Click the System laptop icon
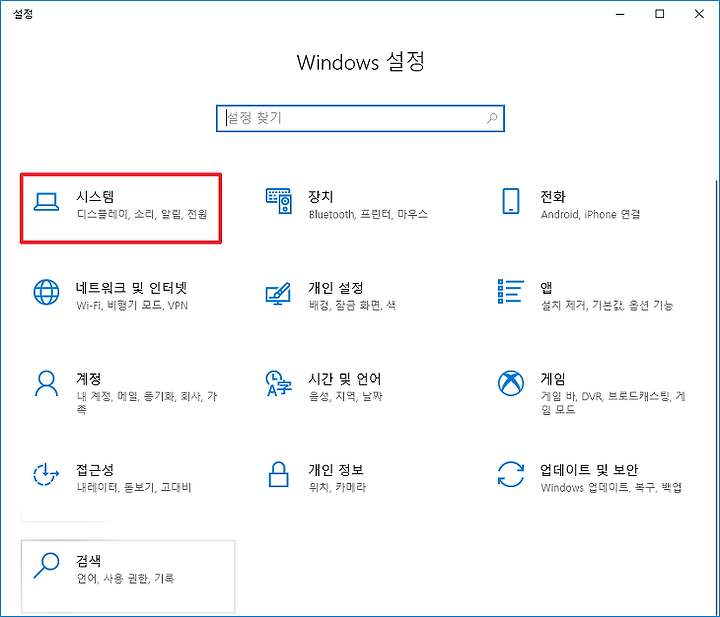The image size is (720, 617). [x=46, y=202]
